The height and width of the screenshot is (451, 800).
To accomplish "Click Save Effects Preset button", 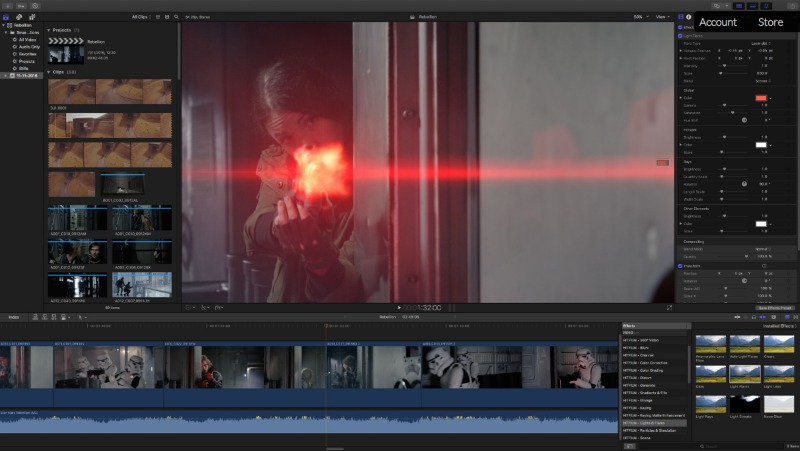I will click(775, 308).
